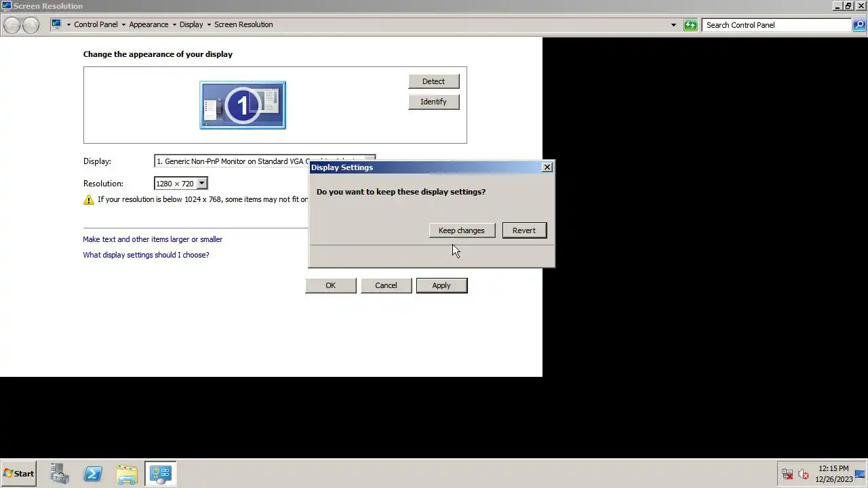Expand the arrow before Control Panel breadcrumb

tap(68, 25)
